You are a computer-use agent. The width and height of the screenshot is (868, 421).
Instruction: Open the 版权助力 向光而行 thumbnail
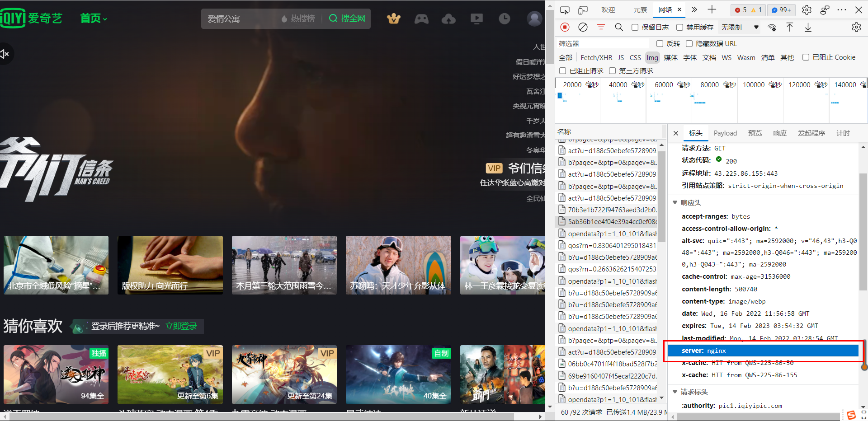coord(170,265)
